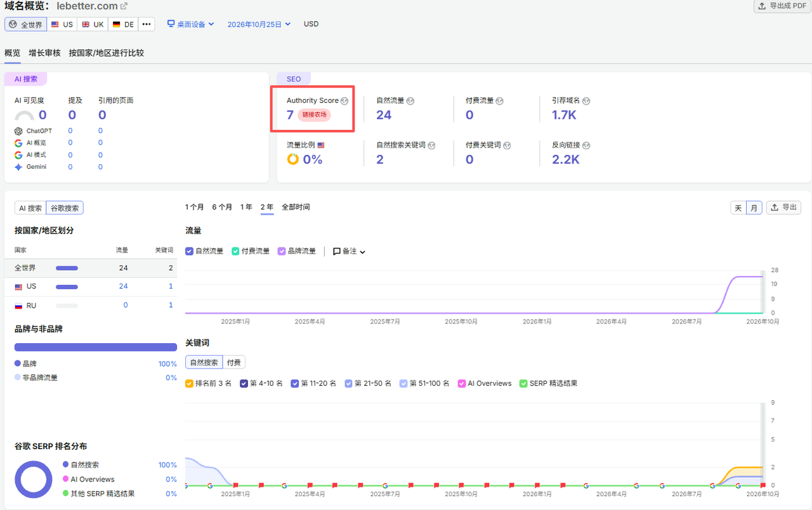Click the Google icon beside AI 概览
Viewport: 812px width, 510px height.
(18, 143)
